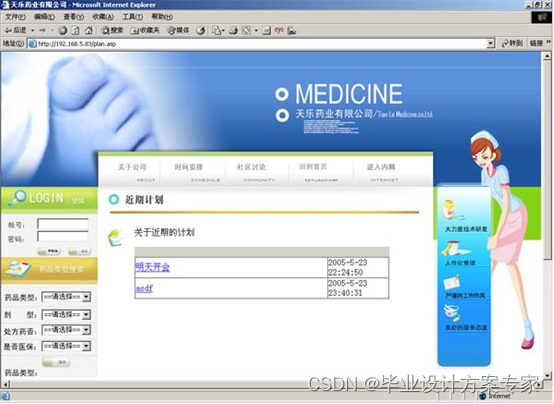Click the History icon in toolbar
This screenshot has width=554, height=404.
(x=201, y=30)
